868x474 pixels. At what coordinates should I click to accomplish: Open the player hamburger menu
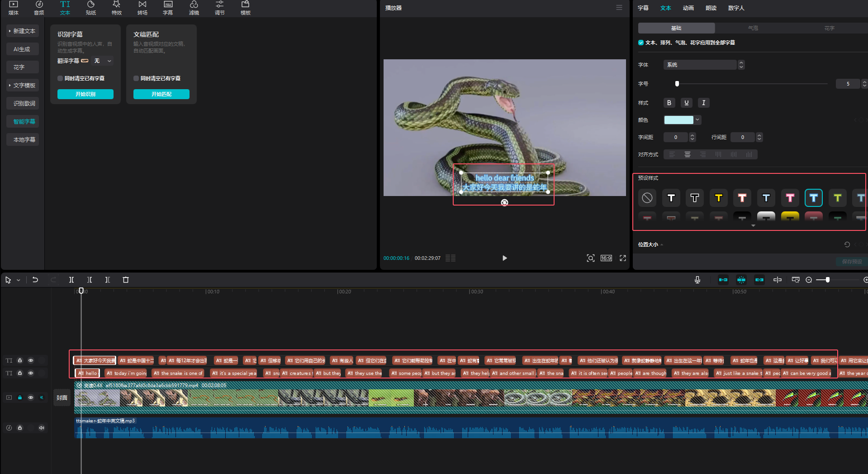point(619,8)
